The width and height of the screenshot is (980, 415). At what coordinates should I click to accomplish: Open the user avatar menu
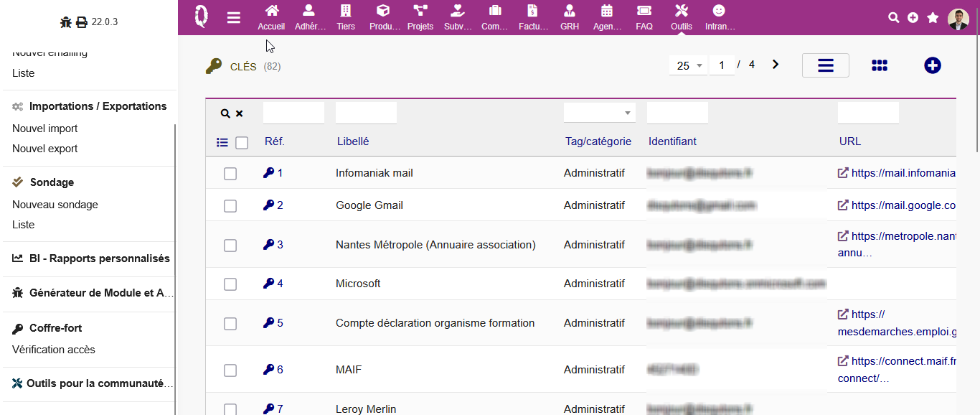point(958,19)
